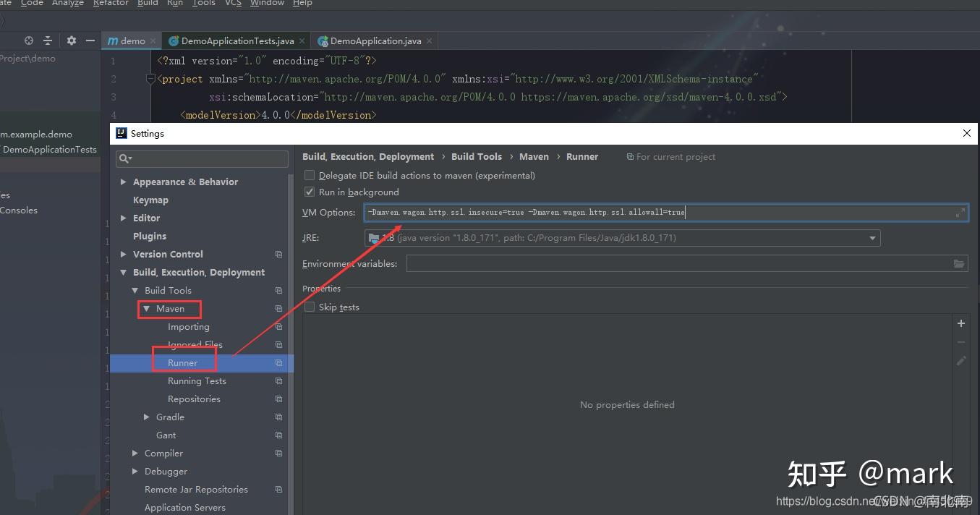Screen dimensions: 980x515
Task: Focus the Settings search box
Action: tap(203, 158)
